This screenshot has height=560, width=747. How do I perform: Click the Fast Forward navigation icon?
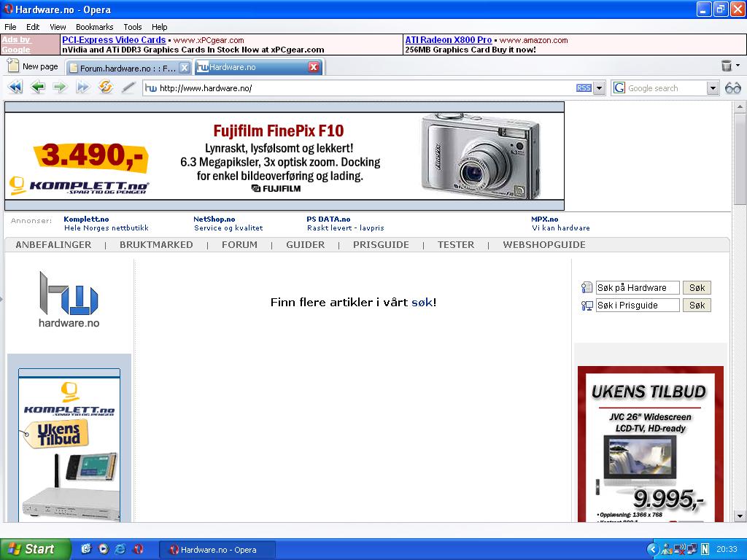[82, 87]
